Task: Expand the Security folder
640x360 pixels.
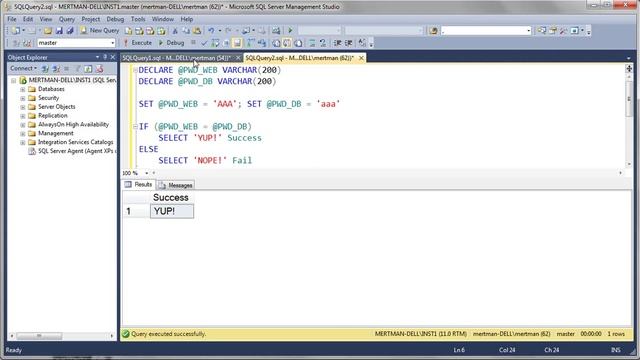Action: coord(23,98)
